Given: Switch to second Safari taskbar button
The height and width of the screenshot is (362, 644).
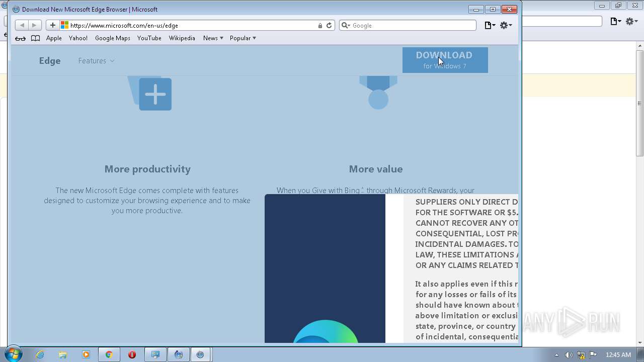Looking at the screenshot, I should (201, 354).
